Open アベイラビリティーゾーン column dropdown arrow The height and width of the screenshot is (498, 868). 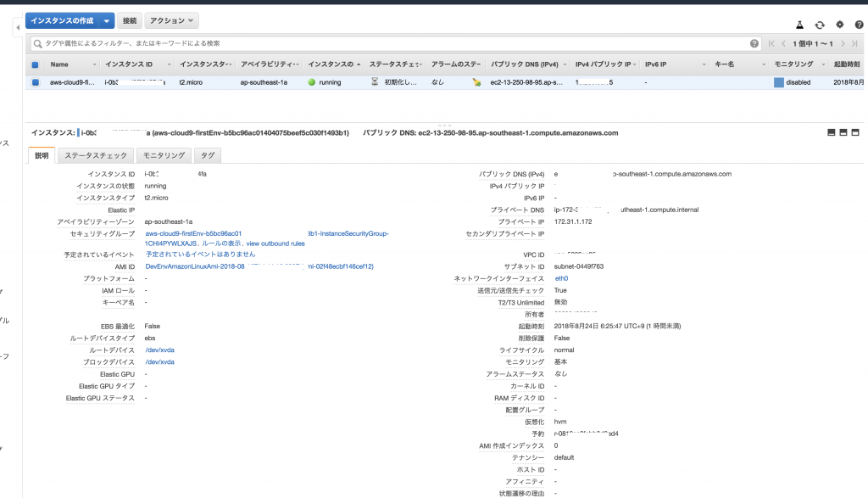pyautogui.click(x=297, y=64)
